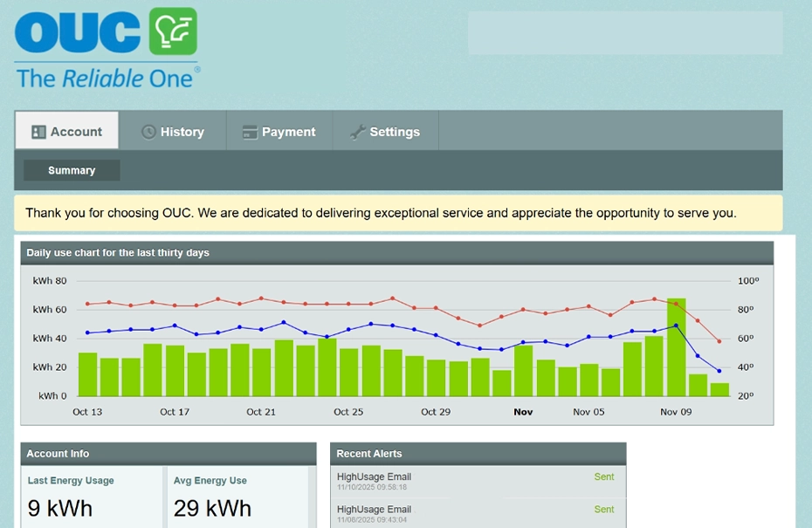812x528 pixels.
Task: Open the Payment tab
Action: point(279,132)
